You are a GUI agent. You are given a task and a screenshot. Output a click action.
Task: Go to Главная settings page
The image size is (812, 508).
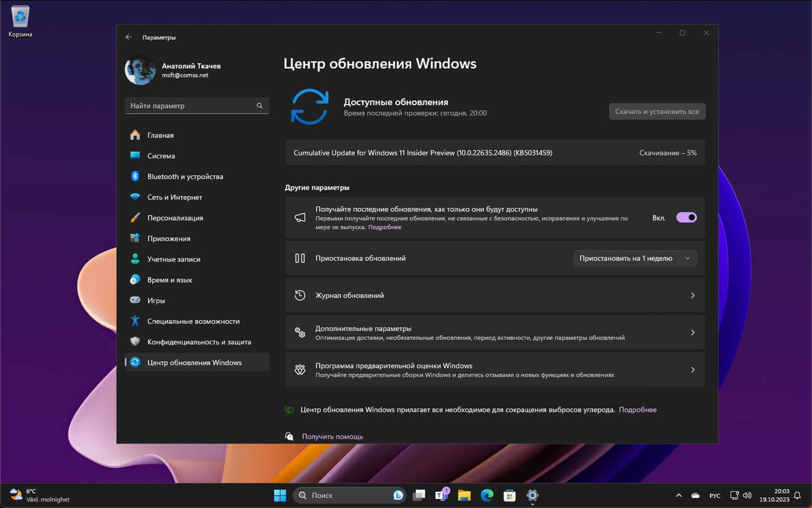click(x=197, y=135)
